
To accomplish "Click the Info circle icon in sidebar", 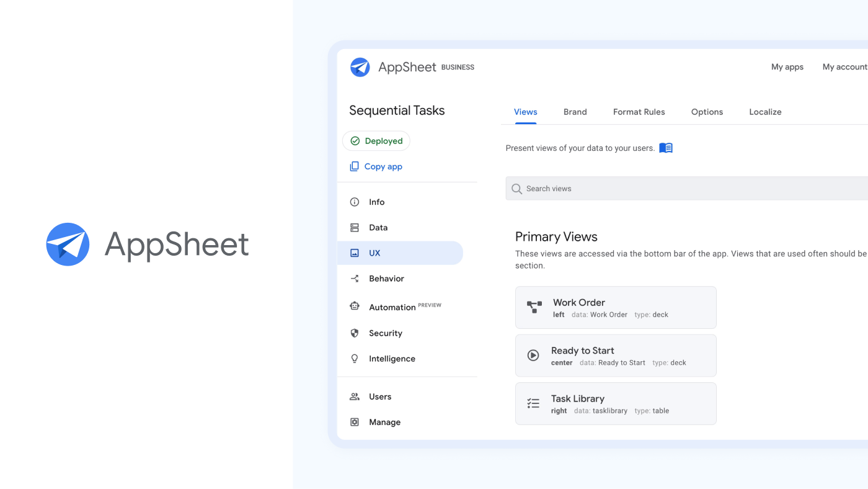I will click(355, 202).
